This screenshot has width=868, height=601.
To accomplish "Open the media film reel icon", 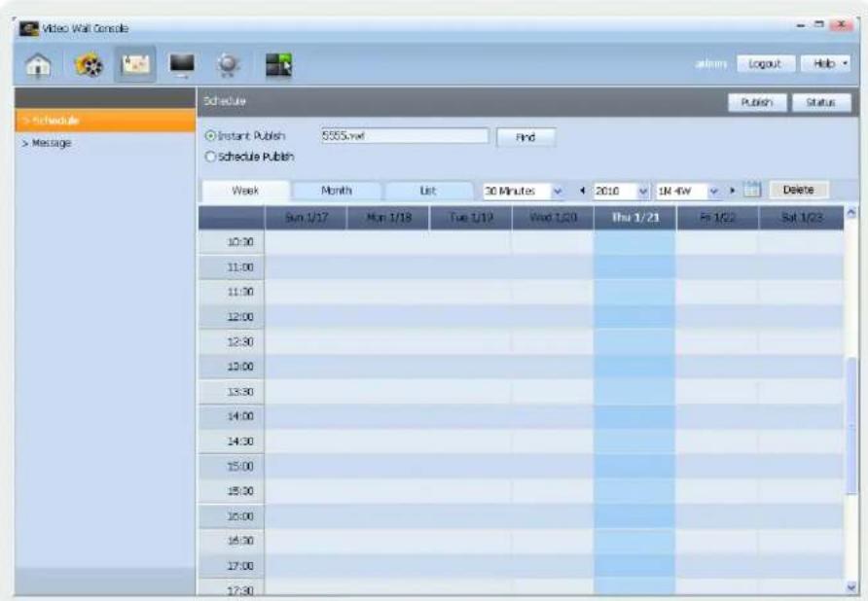I will [89, 65].
